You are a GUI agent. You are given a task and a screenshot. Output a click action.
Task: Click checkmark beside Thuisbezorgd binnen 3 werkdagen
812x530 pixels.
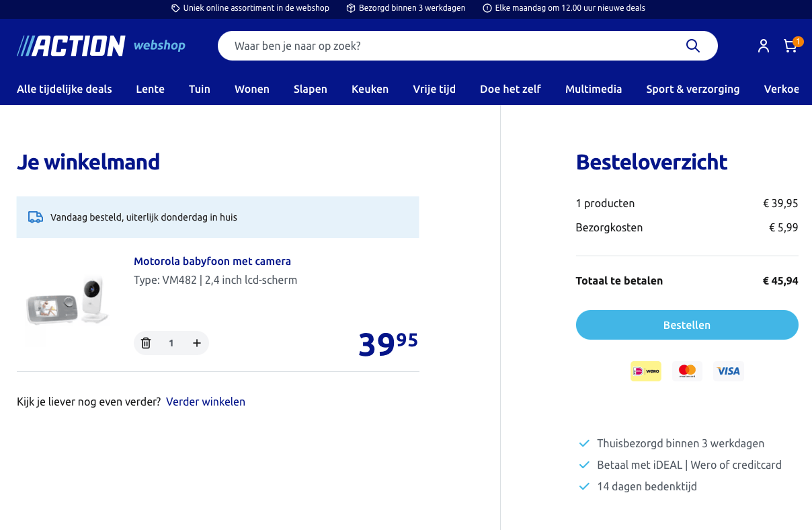coord(584,444)
